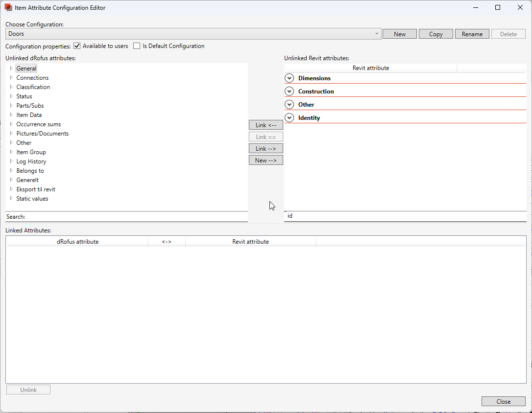532x413 pixels.
Task: Select the General tree item
Action: 26,69
